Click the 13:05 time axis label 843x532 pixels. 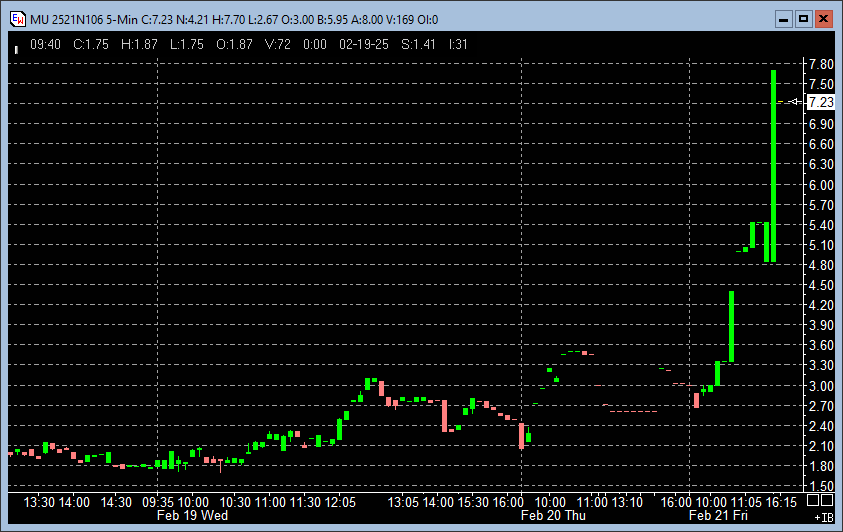pos(403,502)
